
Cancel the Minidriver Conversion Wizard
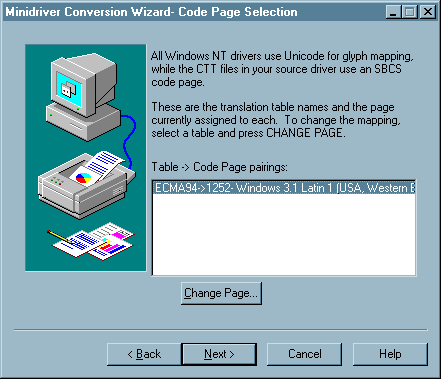click(x=305, y=354)
